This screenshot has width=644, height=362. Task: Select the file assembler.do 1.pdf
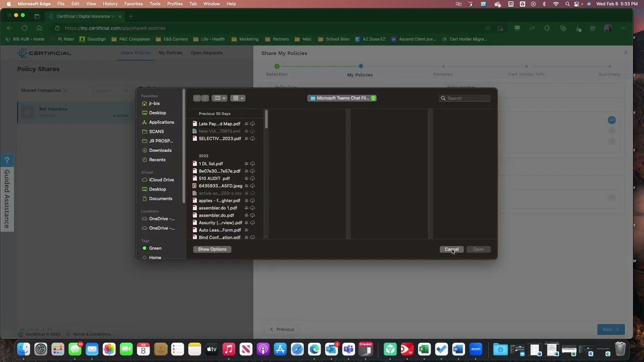coord(217,208)
